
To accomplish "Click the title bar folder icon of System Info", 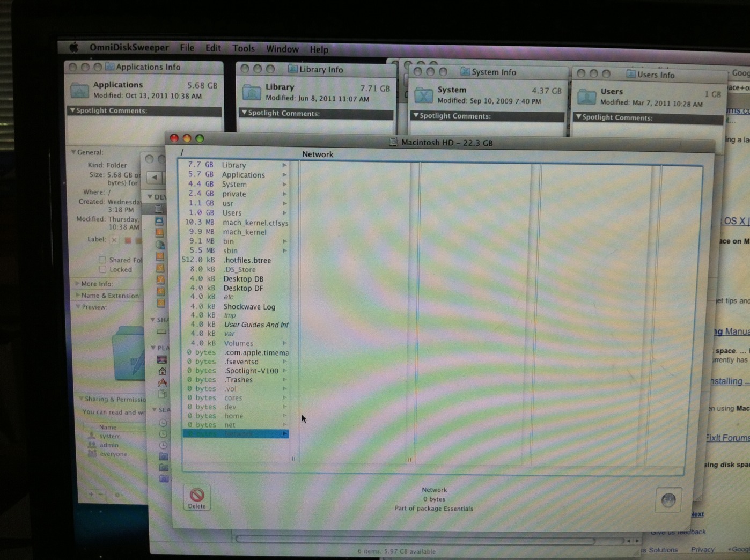I will click(x=465, y=71).
